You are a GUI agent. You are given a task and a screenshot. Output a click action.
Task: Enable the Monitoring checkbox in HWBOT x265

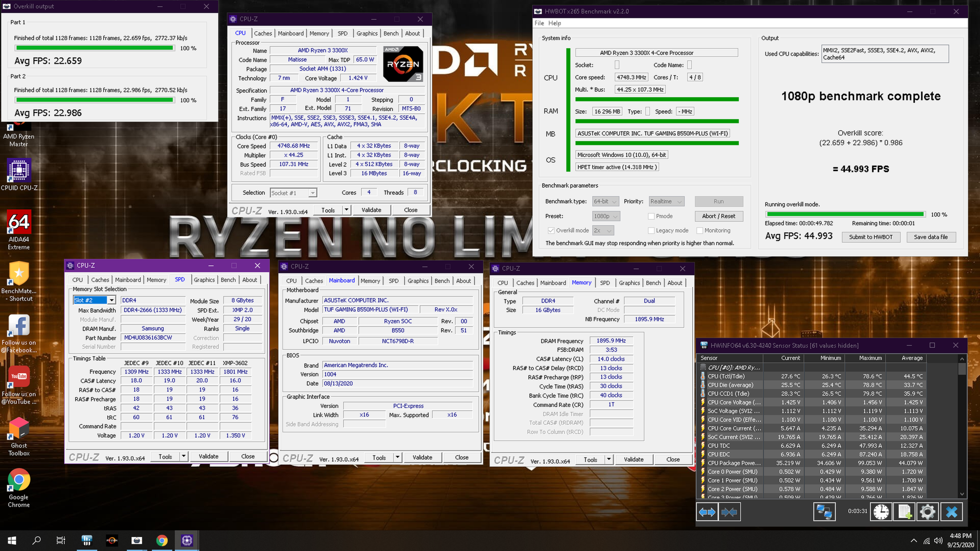coord(700,231)
